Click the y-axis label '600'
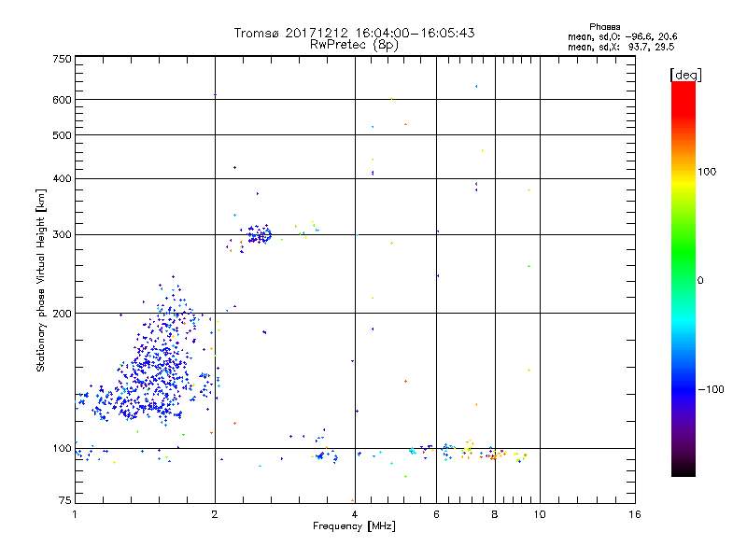 tap(62, 100)
